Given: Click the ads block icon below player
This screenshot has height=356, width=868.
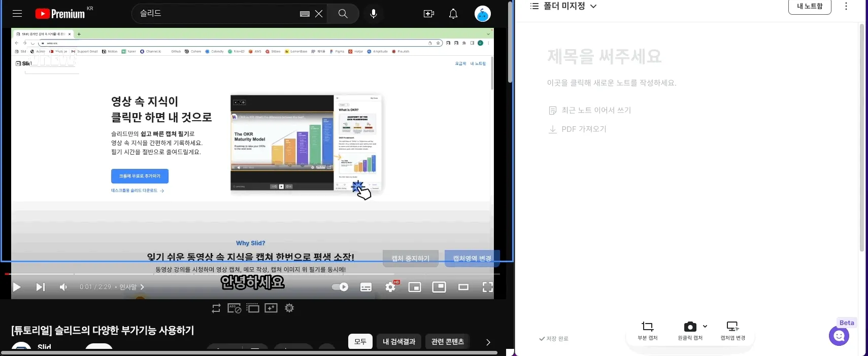Looking at the screenshot, I should tap(235, 308).
